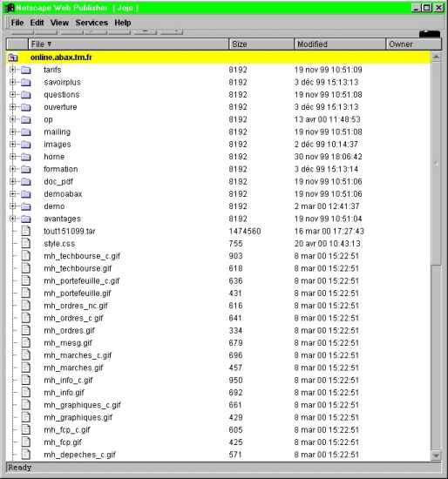Select the mh_depeches_c.gif file name
Screen dimensions: 448x479
tap(80, 455)
